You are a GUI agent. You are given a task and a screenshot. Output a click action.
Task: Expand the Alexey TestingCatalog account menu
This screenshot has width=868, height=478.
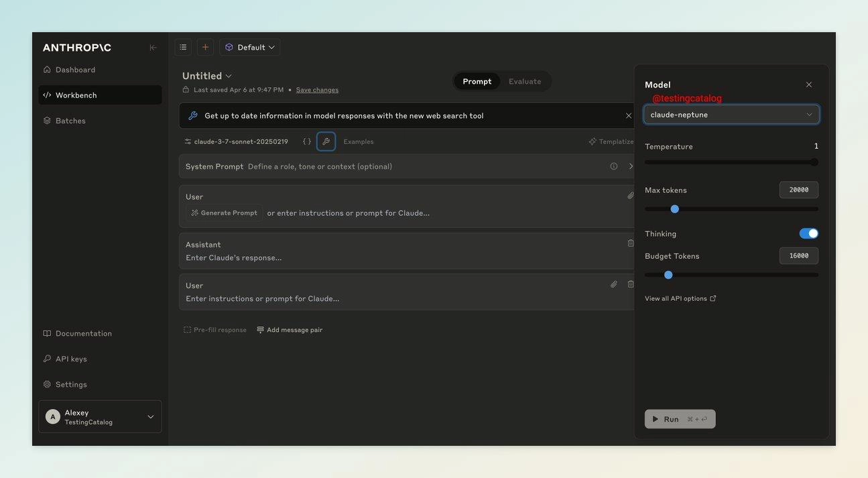click(100, 417)
